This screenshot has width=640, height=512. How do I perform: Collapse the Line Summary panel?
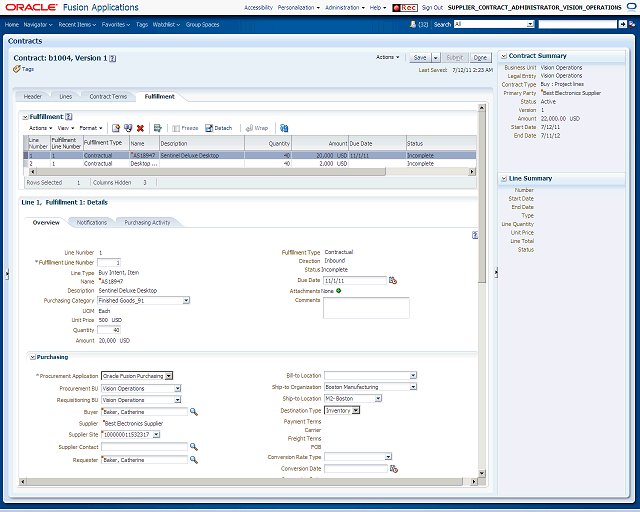click(504, 178)
